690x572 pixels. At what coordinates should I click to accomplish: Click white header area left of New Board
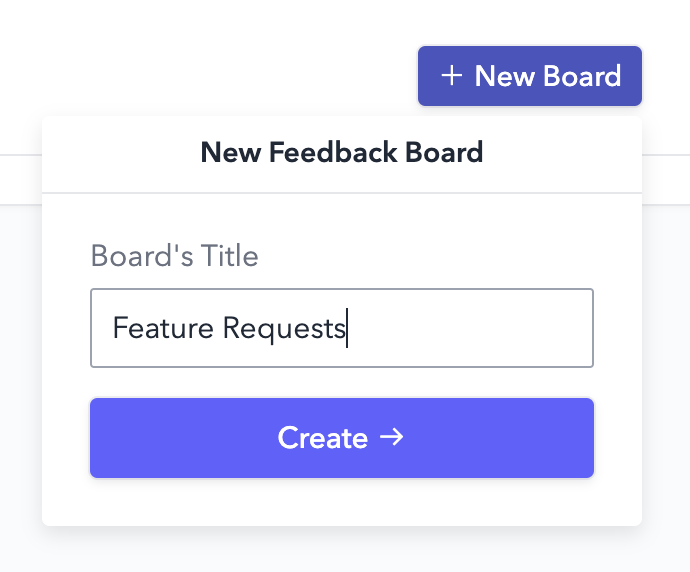click(x=207, y=76)
